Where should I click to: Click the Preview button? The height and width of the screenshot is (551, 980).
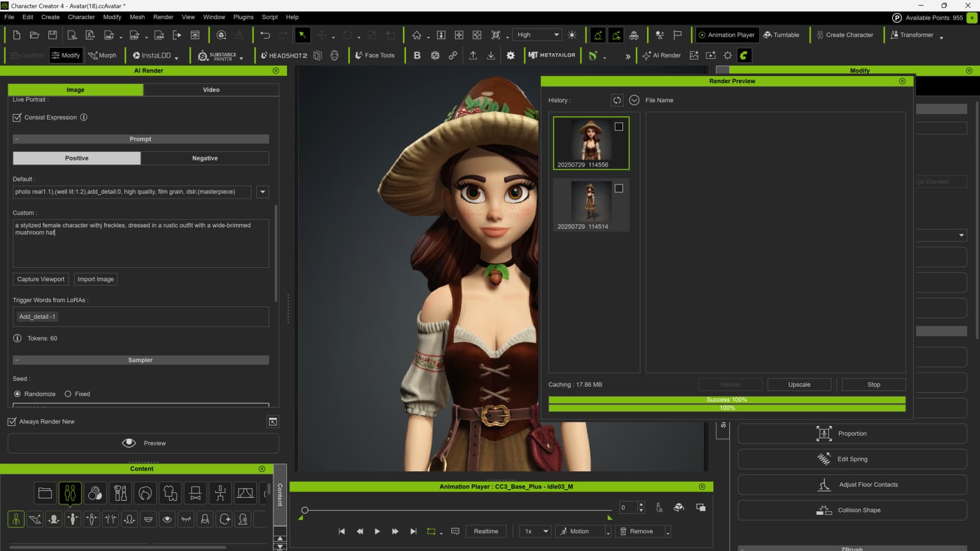[x=144, y=443]
